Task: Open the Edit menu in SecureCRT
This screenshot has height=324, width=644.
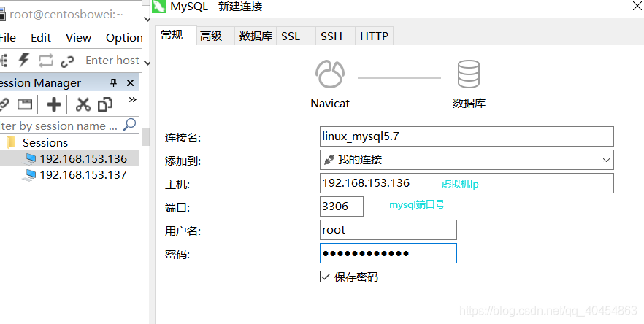Action: pyautogui.click(x=41, y=38)
